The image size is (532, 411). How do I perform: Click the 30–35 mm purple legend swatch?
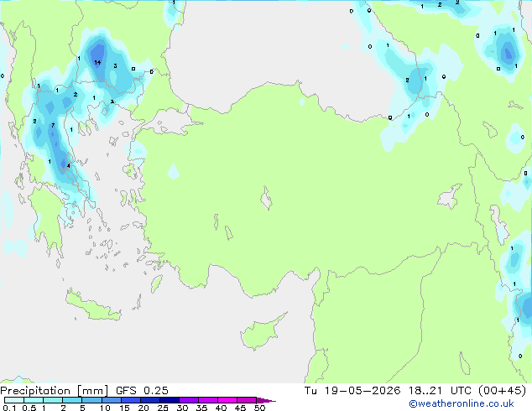point(189,400)
